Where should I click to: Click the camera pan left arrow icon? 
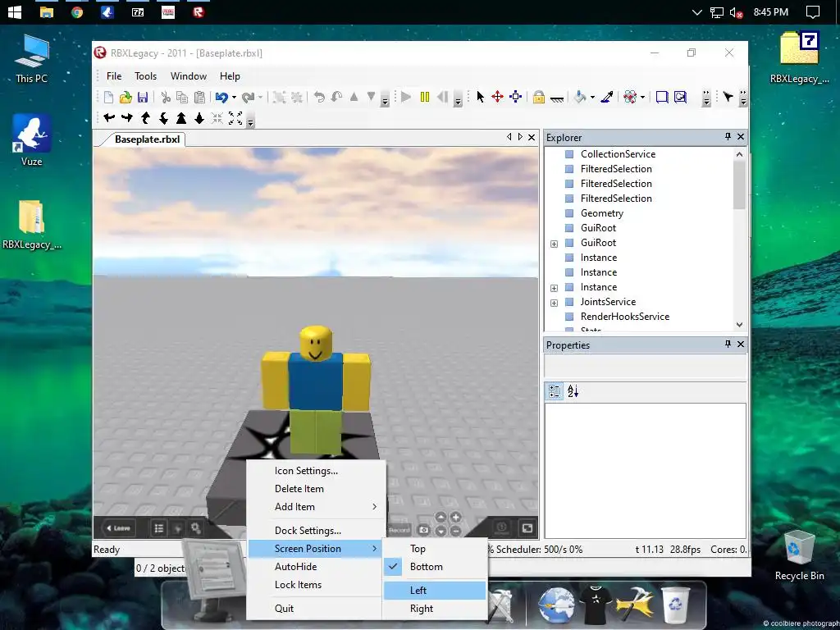pyautogui.click(x=109, y=118)
